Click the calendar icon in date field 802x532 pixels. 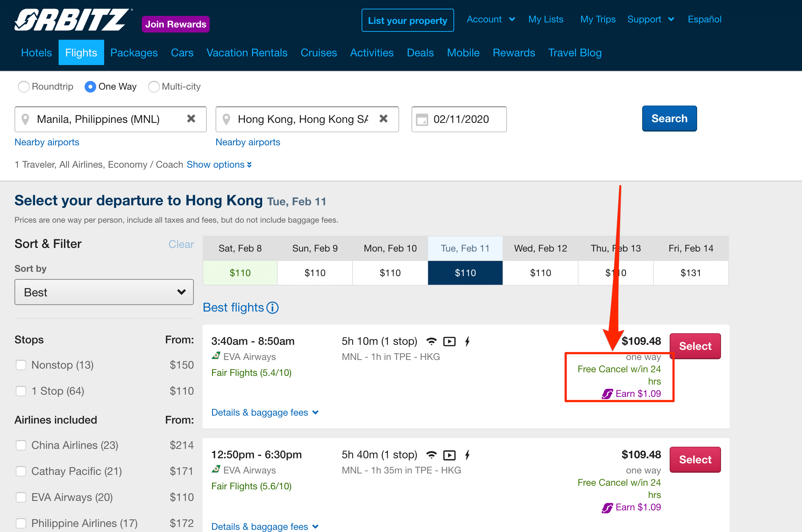pos(422,119)
